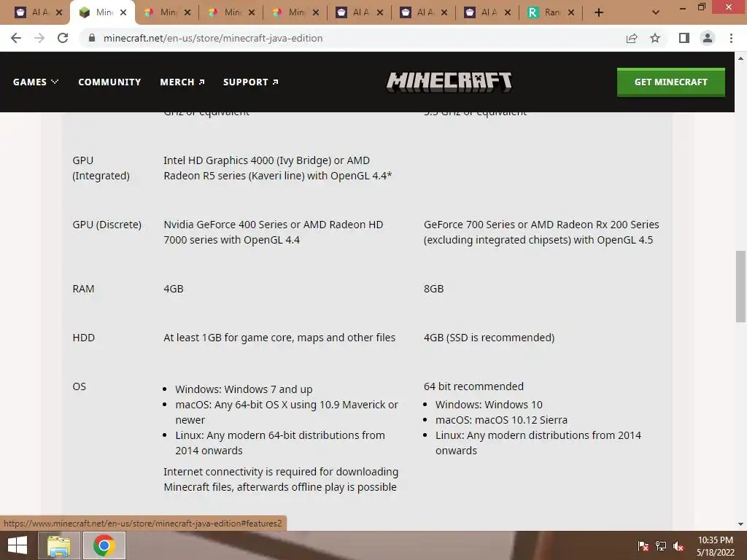The width and height of the screenshot is (747, 560).
Task: Click the GET MINECRAFT button
Action: point(671,82)
